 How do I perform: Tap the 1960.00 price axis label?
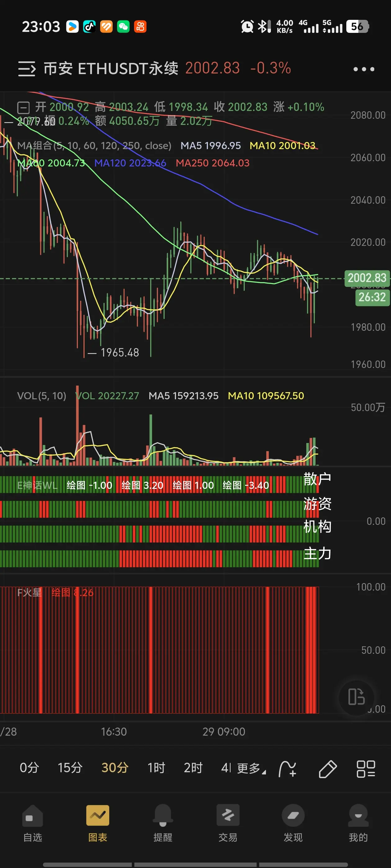click(368, 364)
